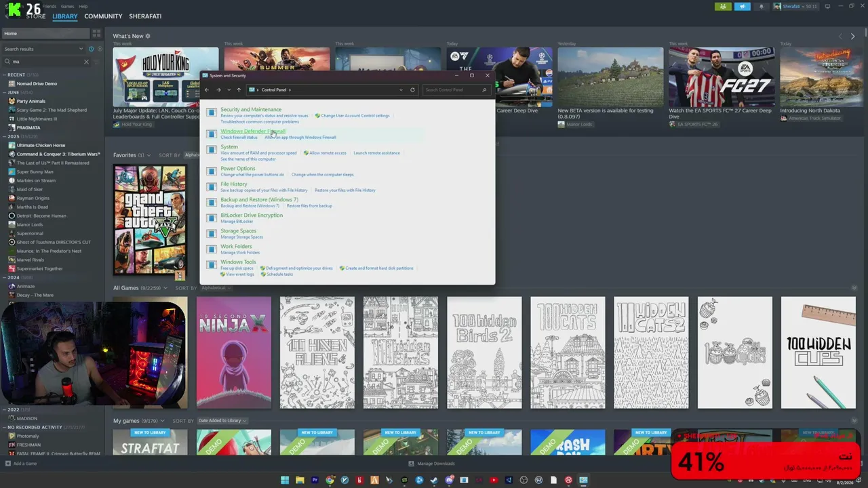
Task: Click the Windows Tools category icon
Action: pyautogui.click(x=212, y=265)
